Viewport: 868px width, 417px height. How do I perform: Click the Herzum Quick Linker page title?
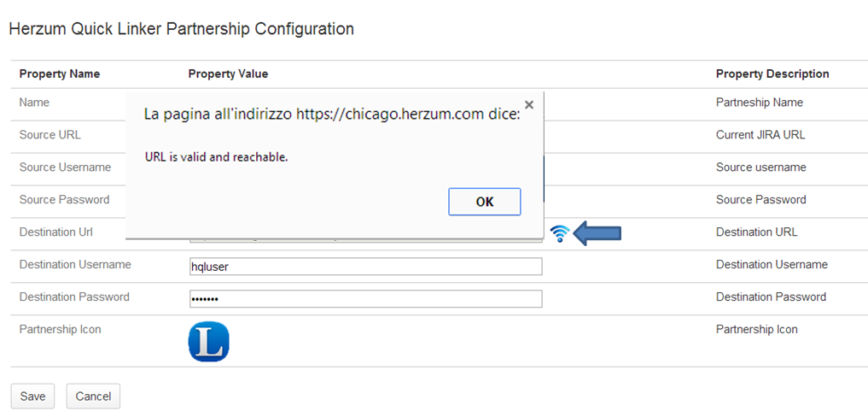[x=181, y=29]
